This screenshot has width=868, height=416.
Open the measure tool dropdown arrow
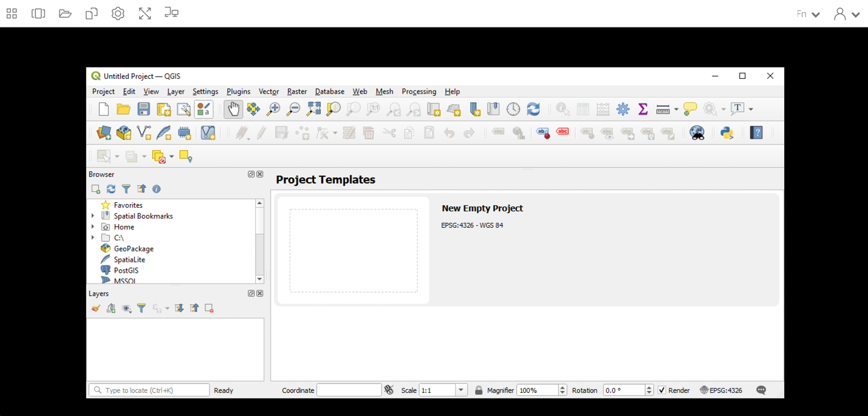pyautogui.click(x=676, y=109)
